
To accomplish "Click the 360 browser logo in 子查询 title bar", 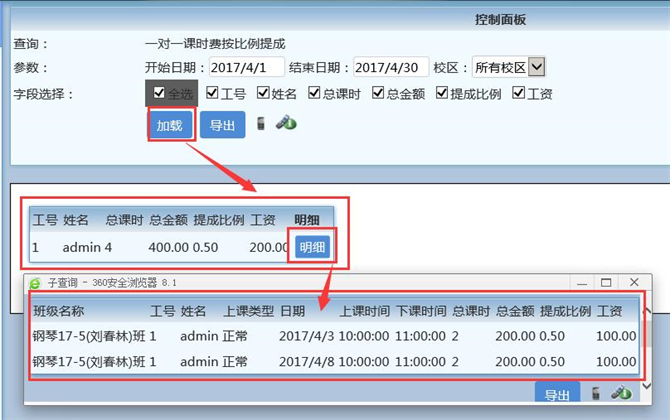I will [x=35, y=283].
